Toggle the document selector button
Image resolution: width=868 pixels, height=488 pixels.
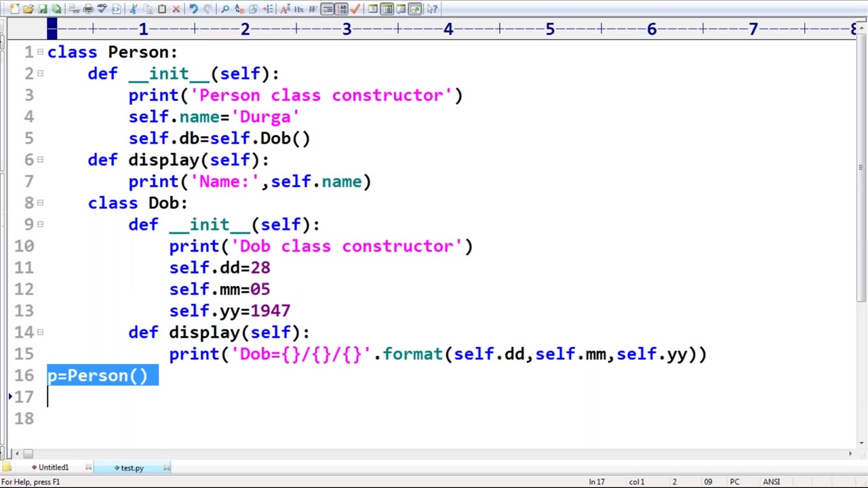click(415, 9)
